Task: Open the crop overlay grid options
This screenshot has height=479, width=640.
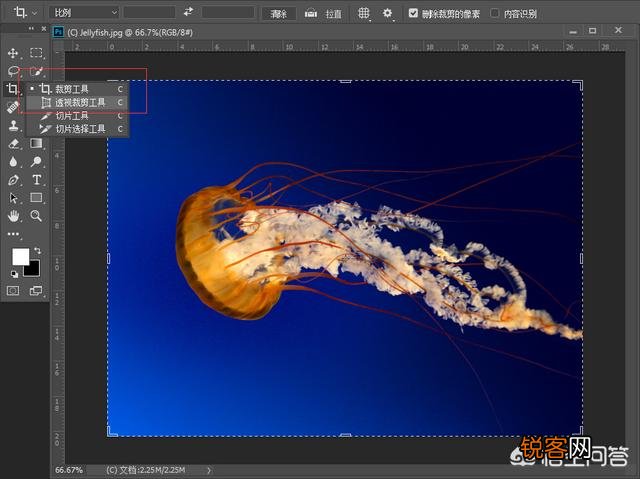Action: tap(363, 13)
